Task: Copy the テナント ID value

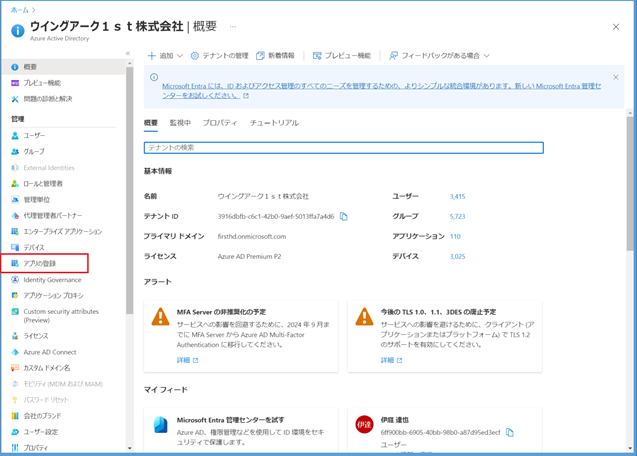Action: pos(344,216)
